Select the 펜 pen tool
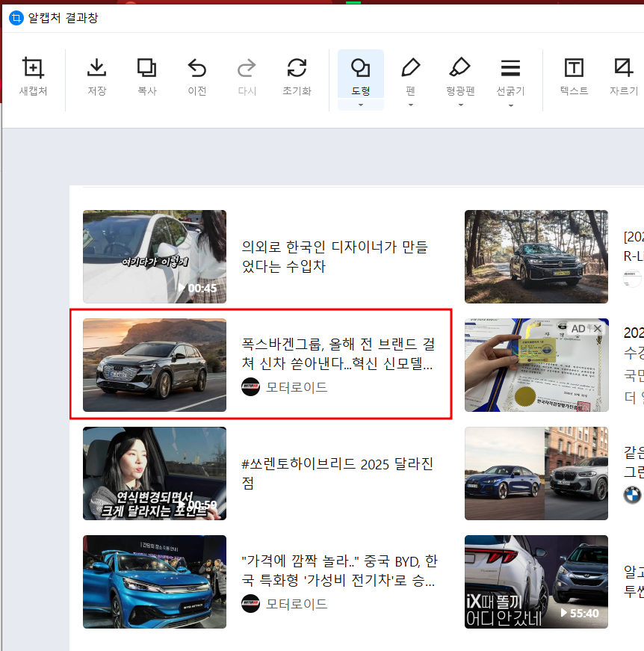This screenshot has height=651, width=644. pos(411,77)
